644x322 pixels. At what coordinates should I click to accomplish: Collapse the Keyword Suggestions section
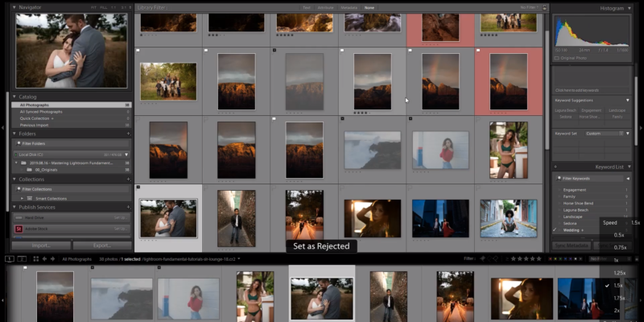pos(628,100)
